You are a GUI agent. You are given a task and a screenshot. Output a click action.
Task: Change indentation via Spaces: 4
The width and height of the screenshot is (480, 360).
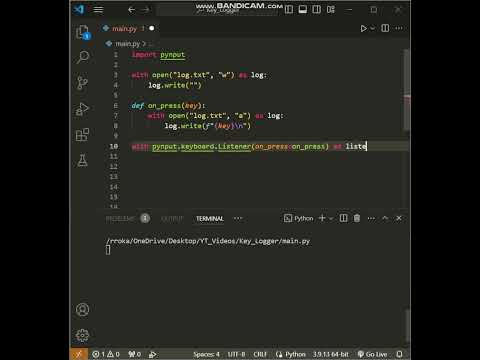(x=206, y=354)
